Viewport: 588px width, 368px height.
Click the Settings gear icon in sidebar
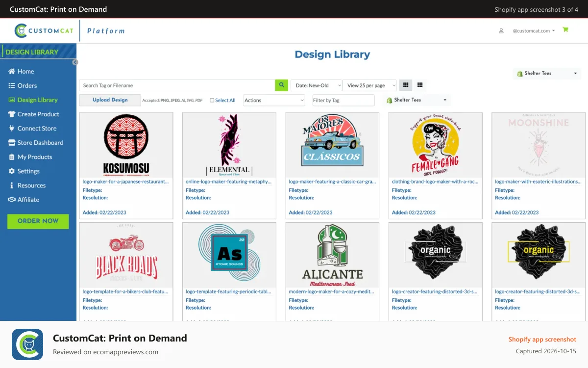[12, 171]
